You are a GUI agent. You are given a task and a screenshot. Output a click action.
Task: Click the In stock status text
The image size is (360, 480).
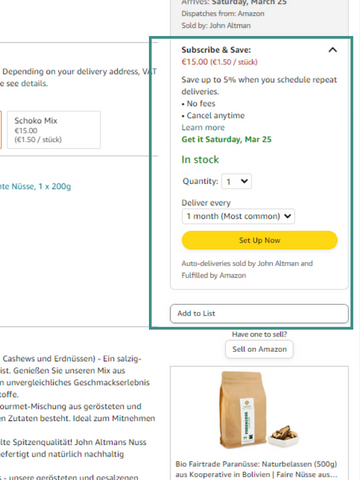click(200, 160)
